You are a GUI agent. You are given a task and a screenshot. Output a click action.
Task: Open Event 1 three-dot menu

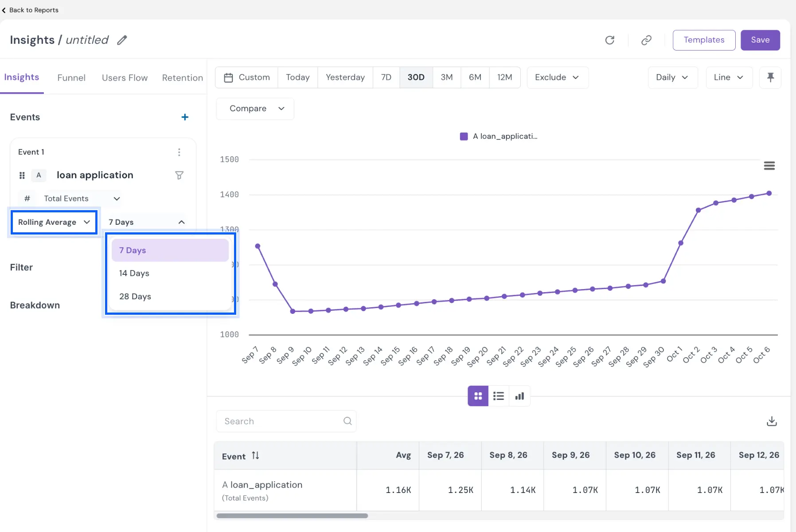[x=179, y=152]
